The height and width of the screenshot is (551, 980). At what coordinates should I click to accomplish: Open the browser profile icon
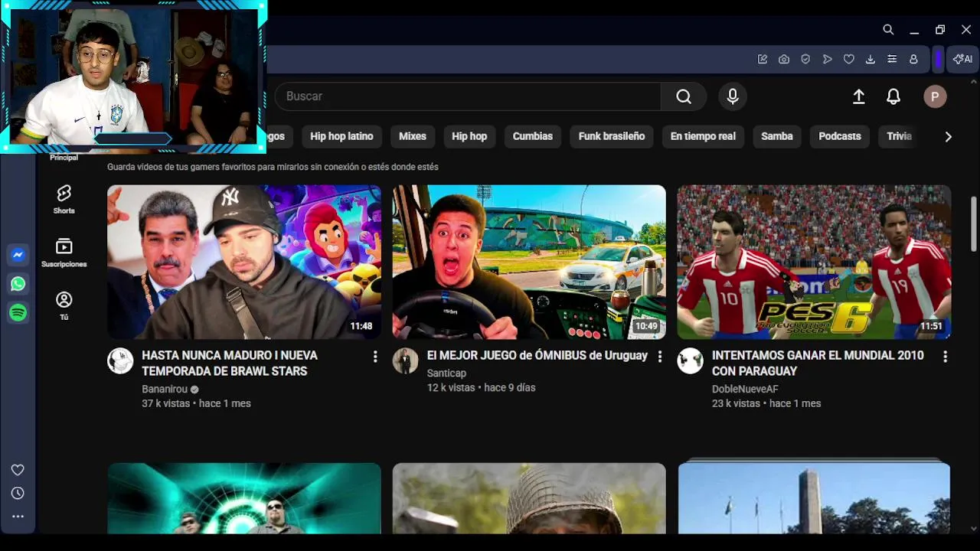click(913, 59)
